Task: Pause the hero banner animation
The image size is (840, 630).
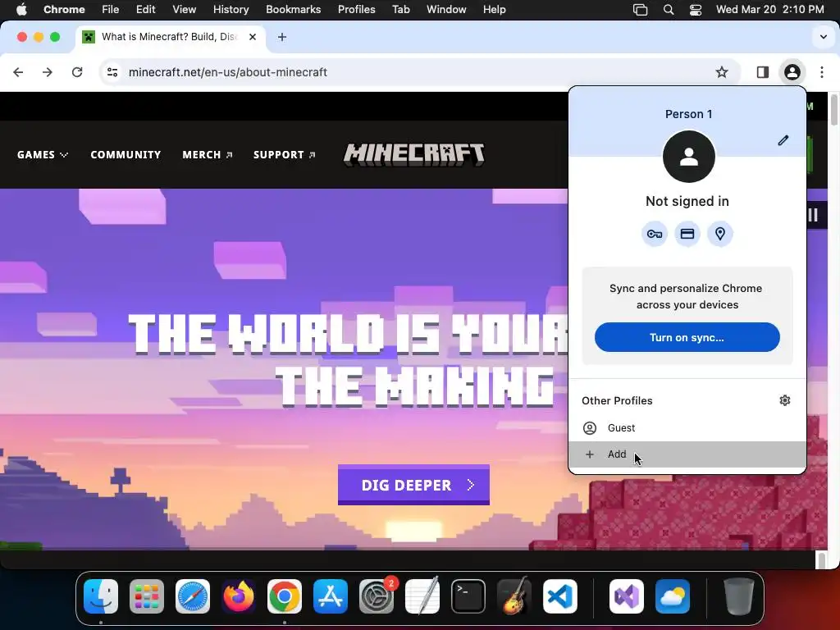Action: coord(813,215)
